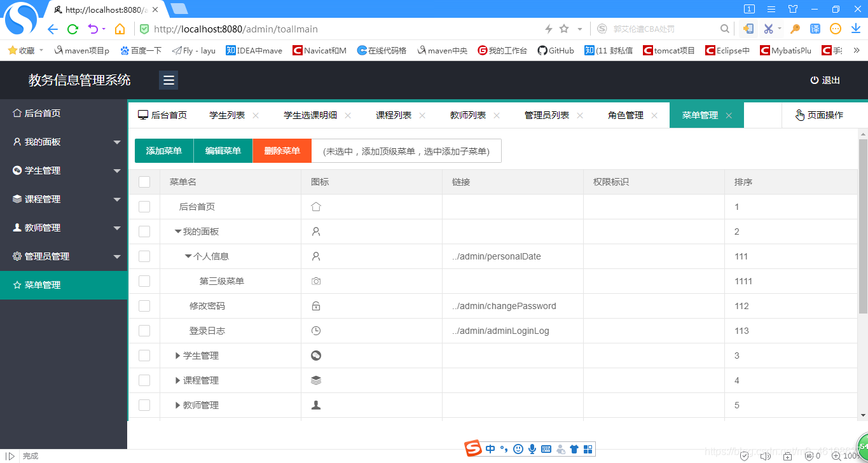Click the scissors screenshot tool icon

pos(768,29)
